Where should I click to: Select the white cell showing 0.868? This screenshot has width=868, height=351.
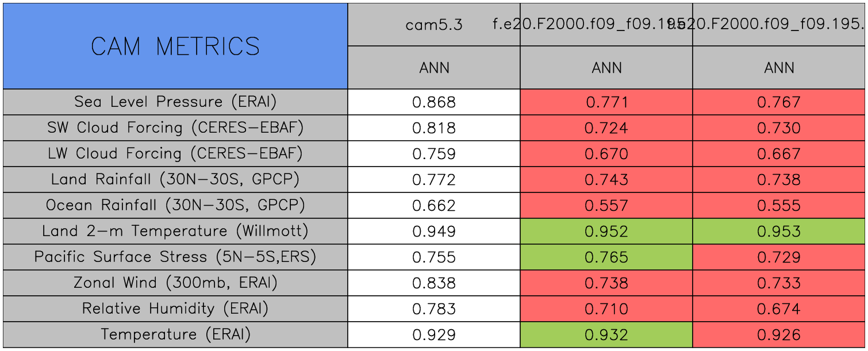pos(434,102)
